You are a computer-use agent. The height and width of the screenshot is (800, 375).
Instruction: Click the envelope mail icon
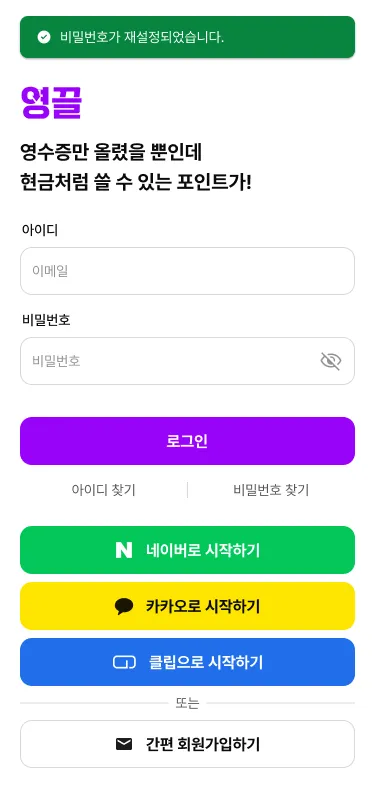124,744
